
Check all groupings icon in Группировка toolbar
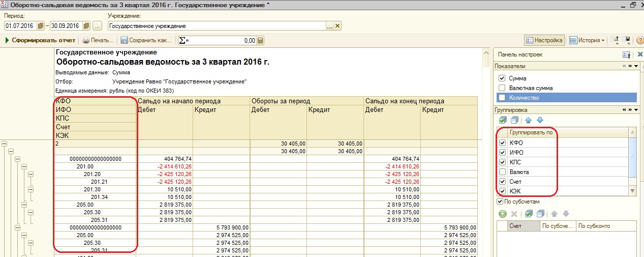coord(503,121)
